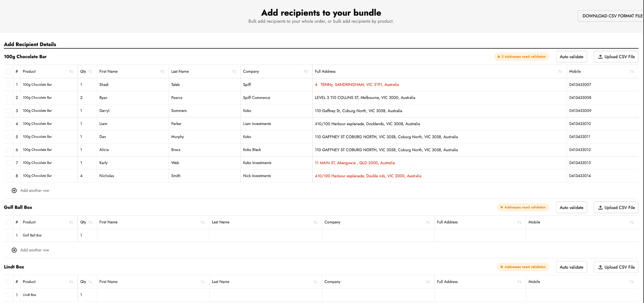Sort Golf Ball Box table by Company

[x=428, y=222]
